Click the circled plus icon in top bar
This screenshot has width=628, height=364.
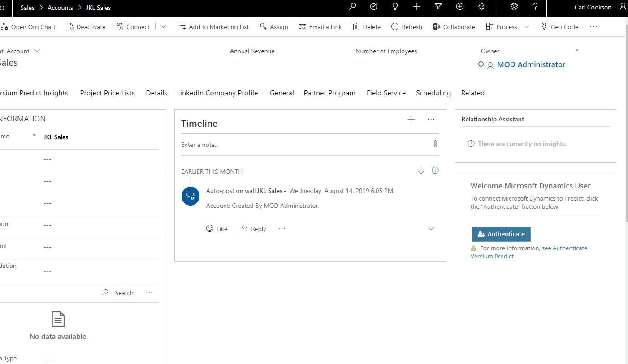pyautogui.click(x=460, y=7)
